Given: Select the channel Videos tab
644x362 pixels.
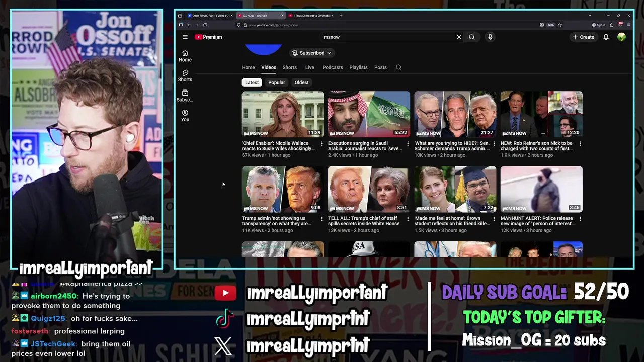Looking at the screenshot, I should (269, 67).
